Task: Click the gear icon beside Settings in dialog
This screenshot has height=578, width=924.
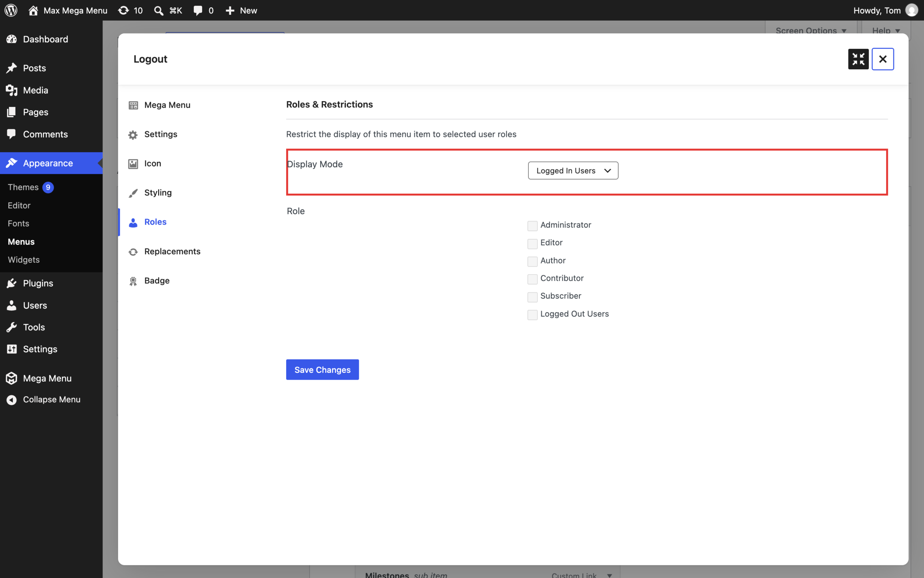Action: [133, 134]
